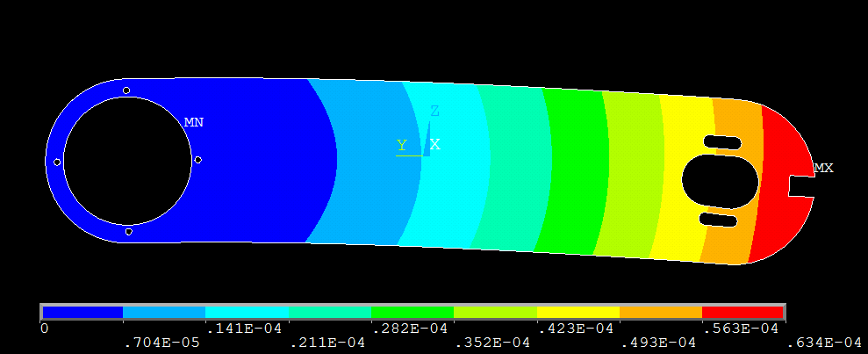Image resolution: width=868 pixels, height=354 pixels.
Task: Click the MN minimum marker label
Action: (194, 122)
